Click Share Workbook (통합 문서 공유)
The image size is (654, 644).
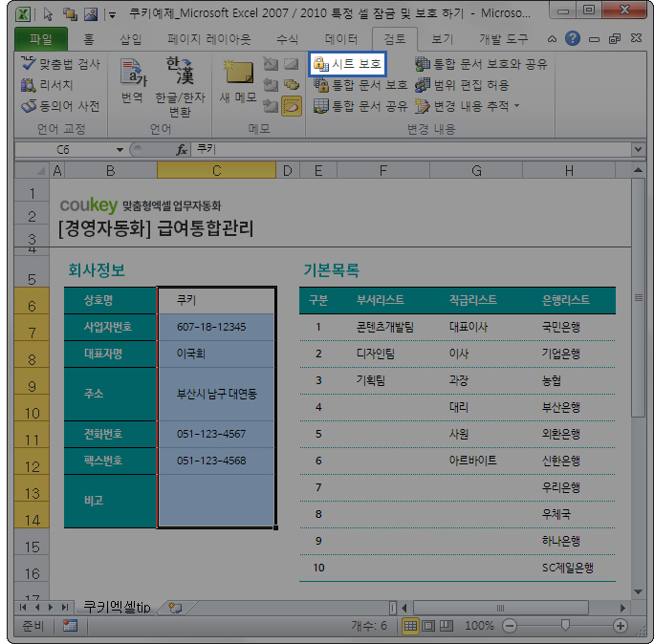click(x=360, y=106)
